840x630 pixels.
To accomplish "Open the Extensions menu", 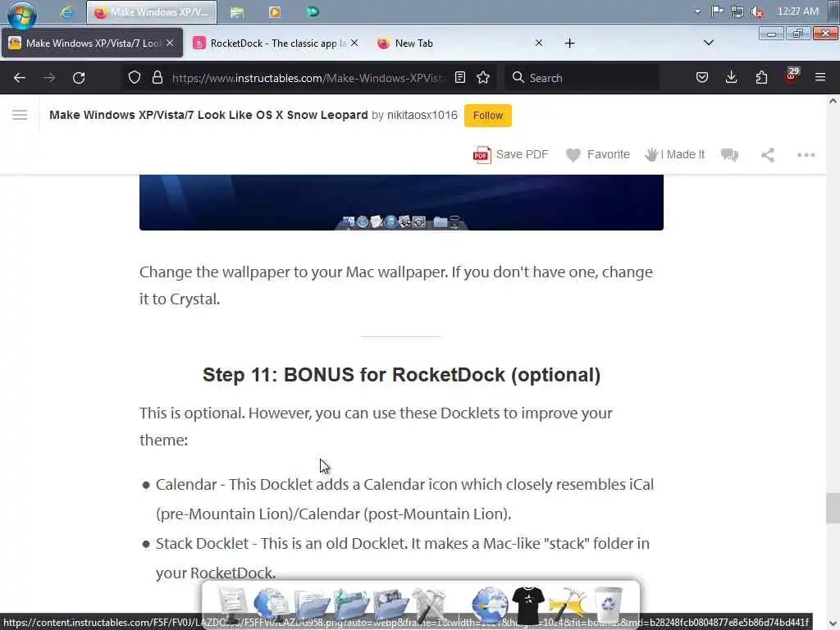I will (761, 78).
